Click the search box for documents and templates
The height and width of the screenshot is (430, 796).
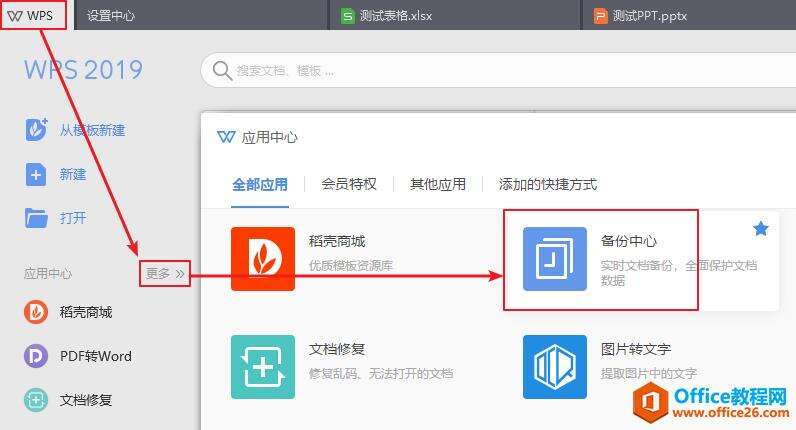(500, 71)
